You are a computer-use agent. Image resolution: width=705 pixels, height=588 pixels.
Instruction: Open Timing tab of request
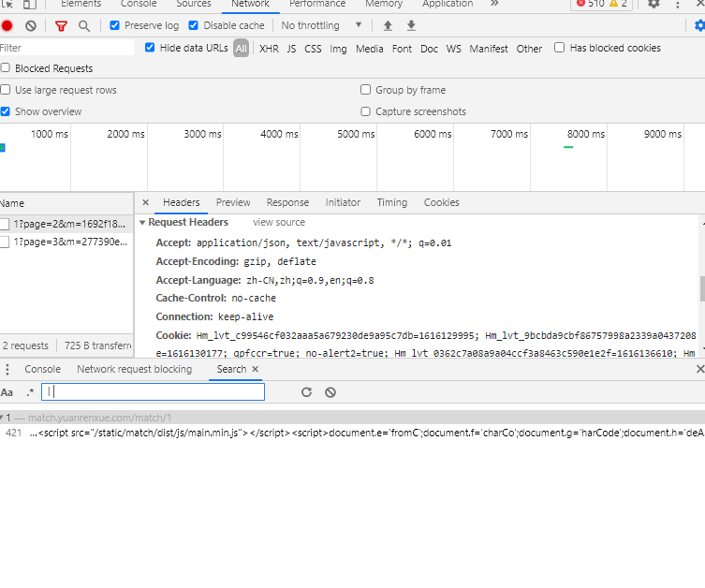click(392, 202)
